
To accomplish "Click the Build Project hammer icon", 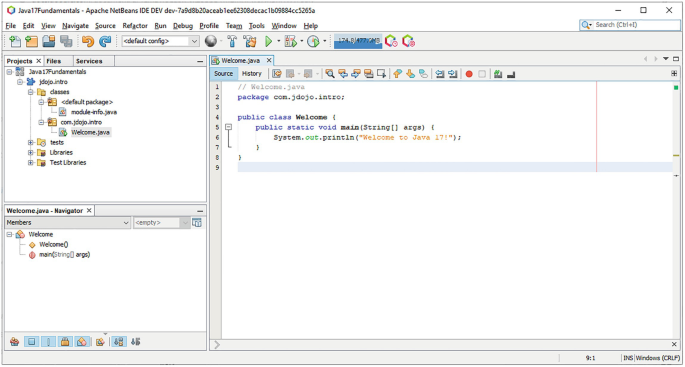I will (x=232, y=42).
